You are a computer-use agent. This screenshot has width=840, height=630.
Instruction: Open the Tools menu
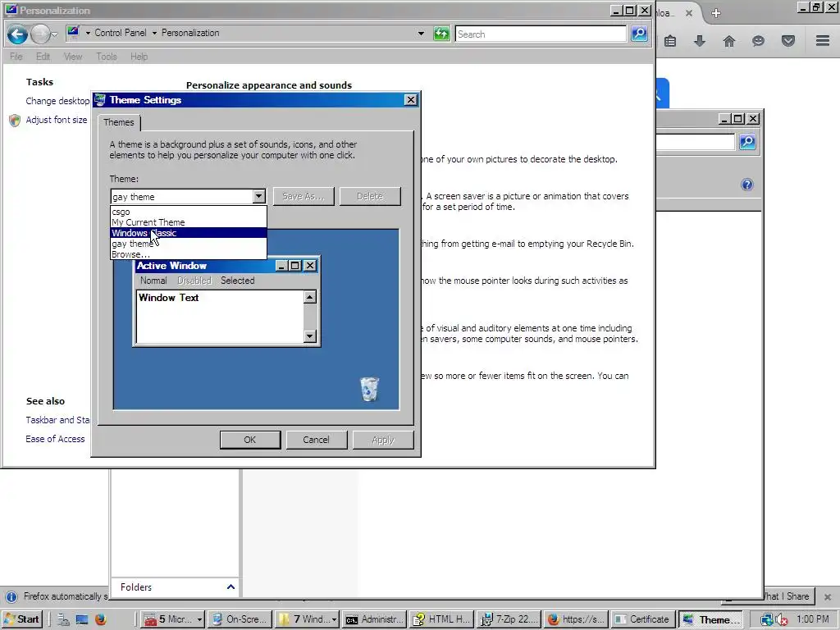106,57
